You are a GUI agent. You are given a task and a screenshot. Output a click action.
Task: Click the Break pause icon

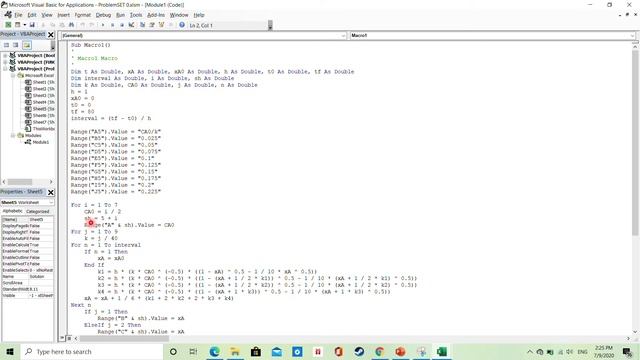[113, 25]
